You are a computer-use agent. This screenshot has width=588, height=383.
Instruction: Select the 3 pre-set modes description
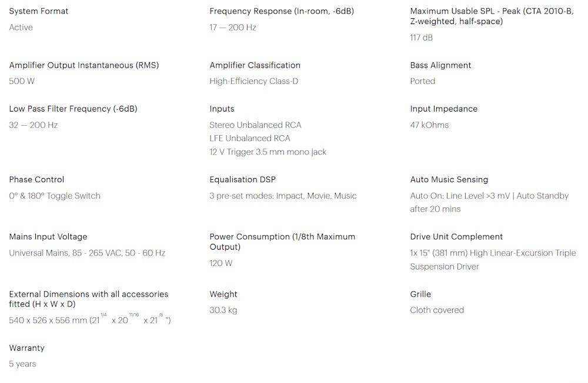coord(283,196)
